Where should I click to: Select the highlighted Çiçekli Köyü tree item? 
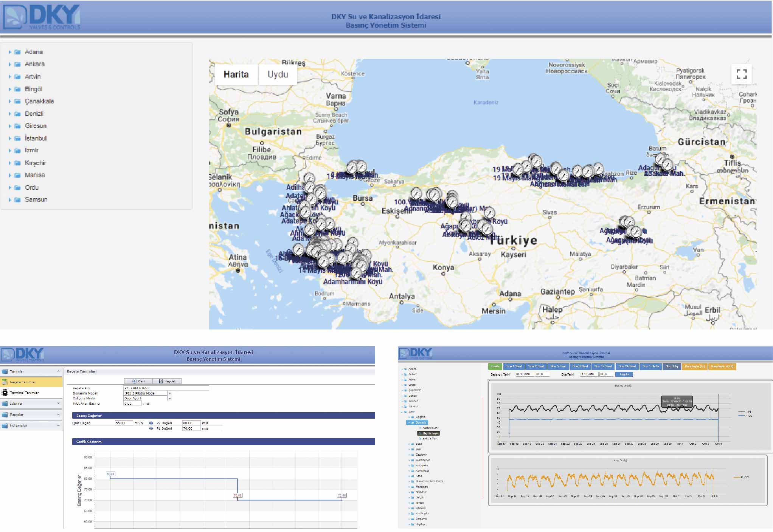(429, 433)
